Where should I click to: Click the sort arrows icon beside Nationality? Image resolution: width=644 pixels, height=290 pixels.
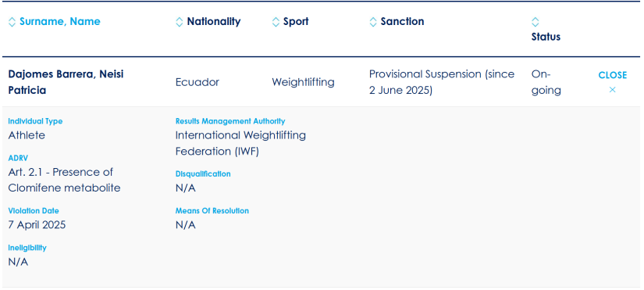click(179, 22)
